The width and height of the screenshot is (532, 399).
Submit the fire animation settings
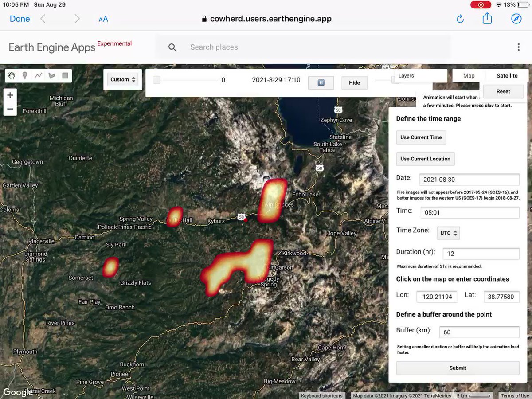pos(458,368)
